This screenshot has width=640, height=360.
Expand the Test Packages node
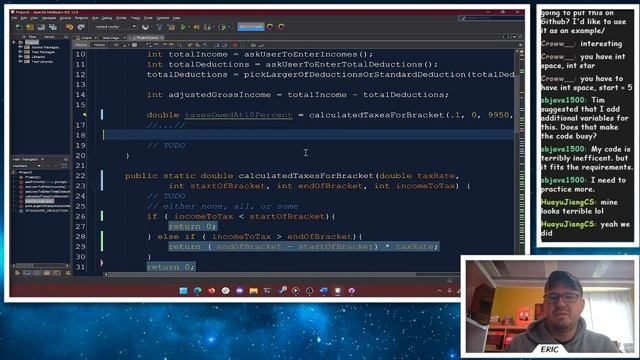click(20, 52)
